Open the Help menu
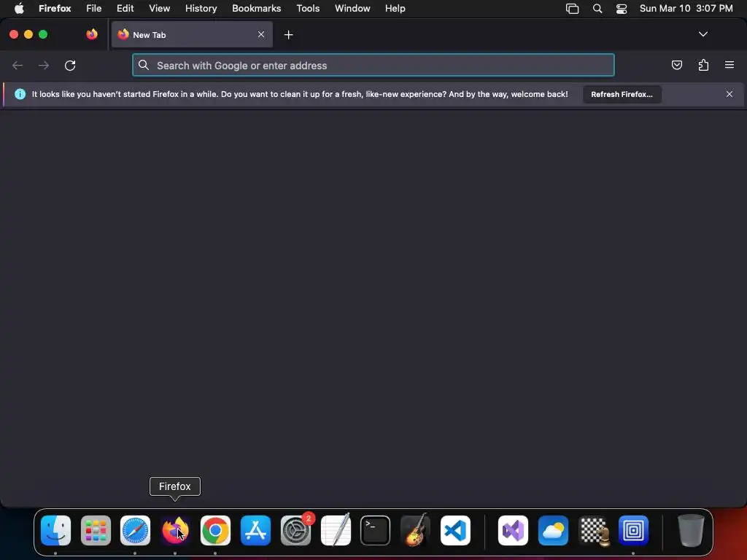Viewport: 747px width, 560px height. coord(395,8)
